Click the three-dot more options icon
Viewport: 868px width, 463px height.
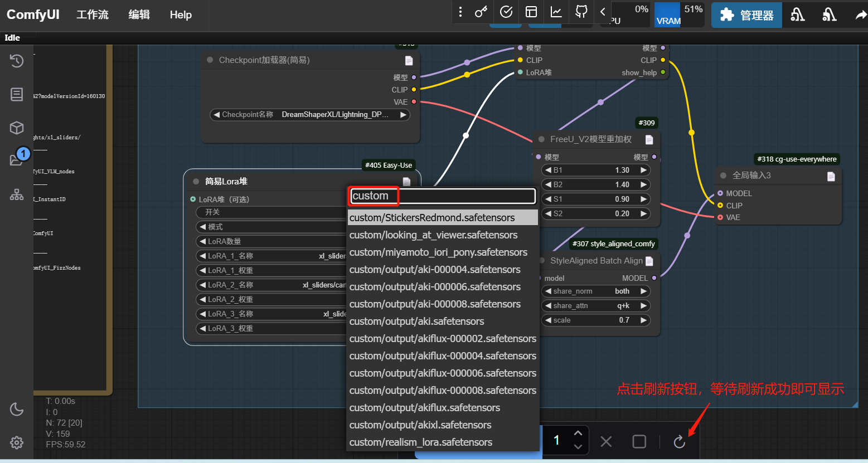(460, 12)
